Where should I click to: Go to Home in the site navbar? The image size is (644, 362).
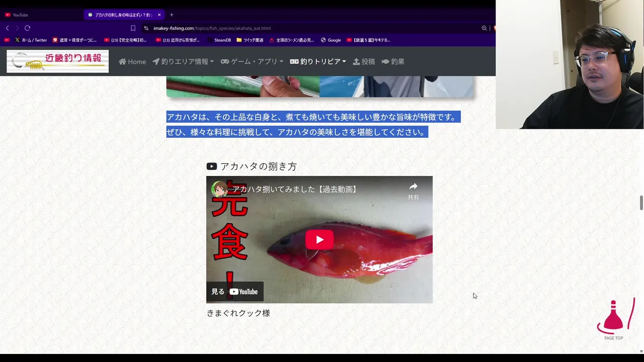(x=132, y=61)
